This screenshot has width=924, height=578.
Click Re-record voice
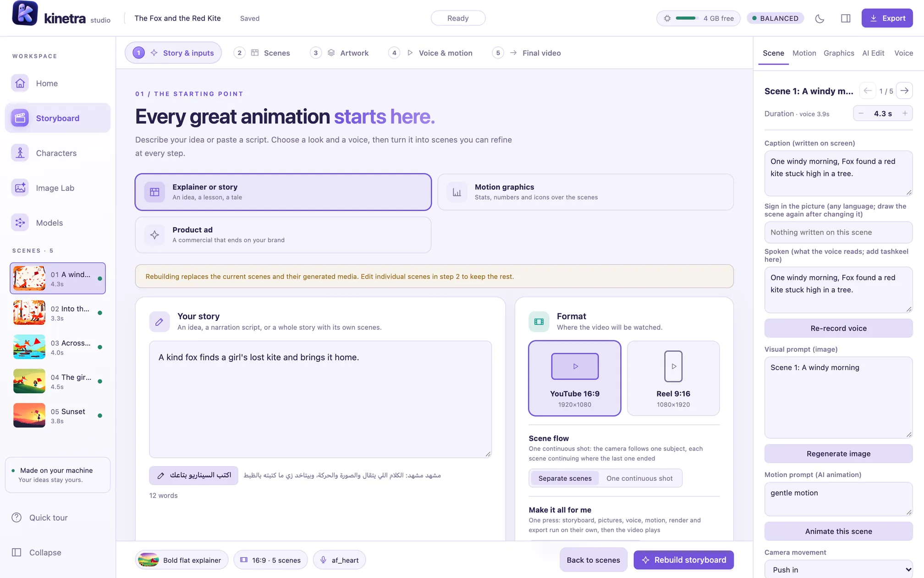pyautogui.click(x=838, y=328)
